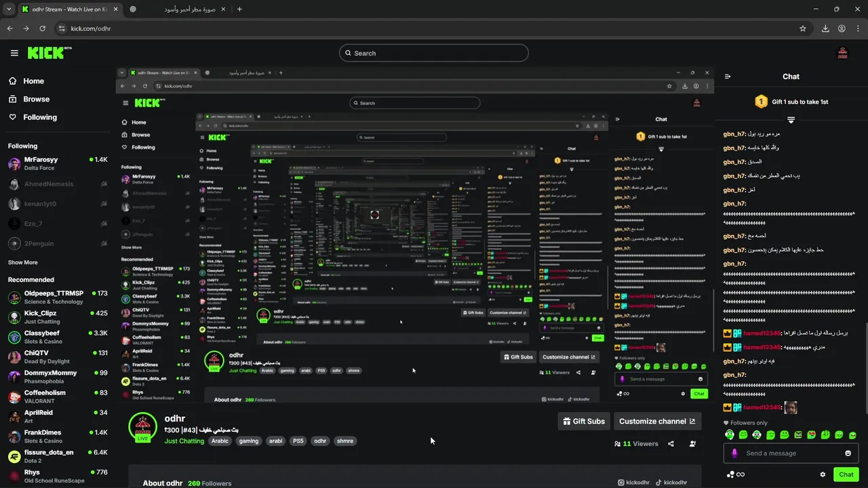This screenshot has height=488, width=868.
Task: Click the share stream icon
Action: tap(671, 444)
